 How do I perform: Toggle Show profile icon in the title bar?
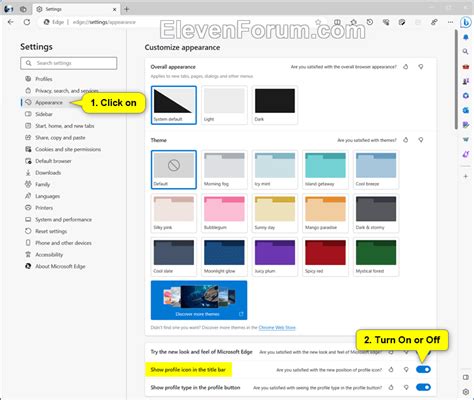[423, 369]
